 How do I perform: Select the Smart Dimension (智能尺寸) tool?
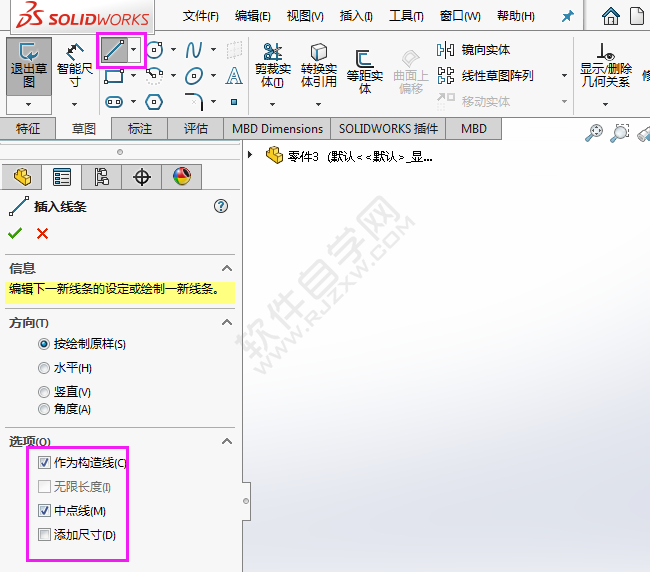tap(75, 66)
